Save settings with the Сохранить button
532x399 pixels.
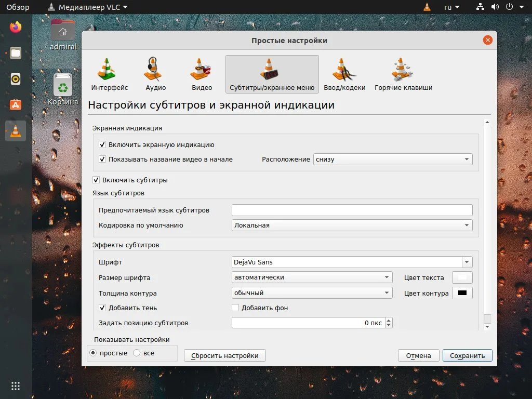tap(467, 355)
